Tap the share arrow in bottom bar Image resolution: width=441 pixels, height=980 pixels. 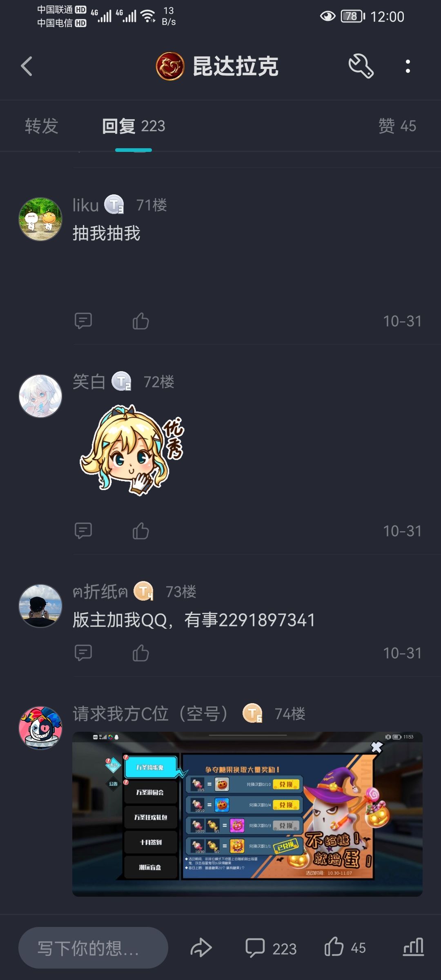point(201,948)
